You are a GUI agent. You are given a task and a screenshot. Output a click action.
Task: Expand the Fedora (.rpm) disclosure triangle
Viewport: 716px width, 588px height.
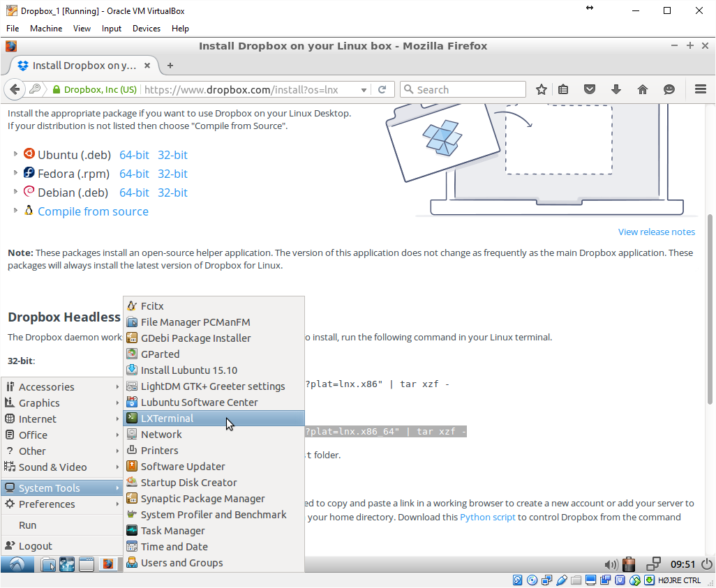(x=15, y=173)
